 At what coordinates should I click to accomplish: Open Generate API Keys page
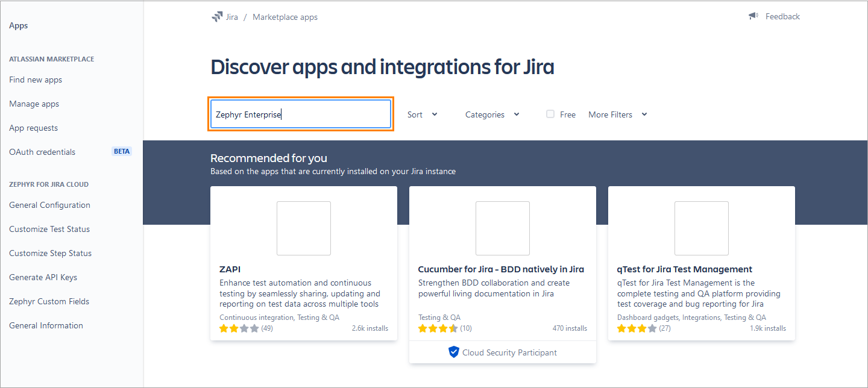(x=43, y=277)
